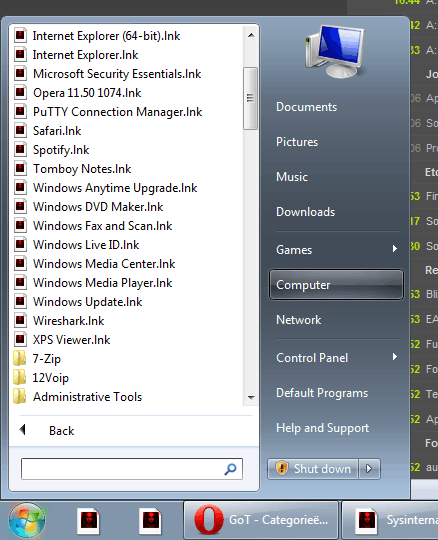
Task: Click the Back label in programs list
Action: point(62,430)
